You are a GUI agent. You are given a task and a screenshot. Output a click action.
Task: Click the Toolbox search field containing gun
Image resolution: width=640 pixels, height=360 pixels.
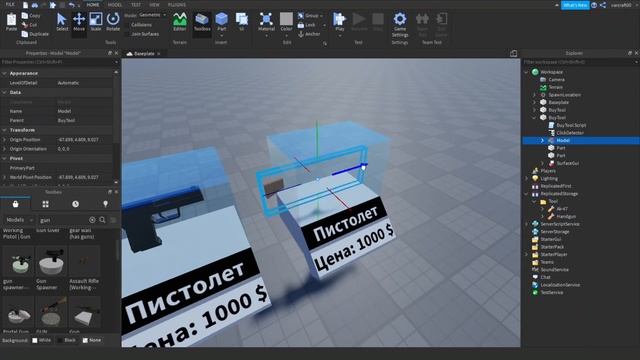click(63, 220)
